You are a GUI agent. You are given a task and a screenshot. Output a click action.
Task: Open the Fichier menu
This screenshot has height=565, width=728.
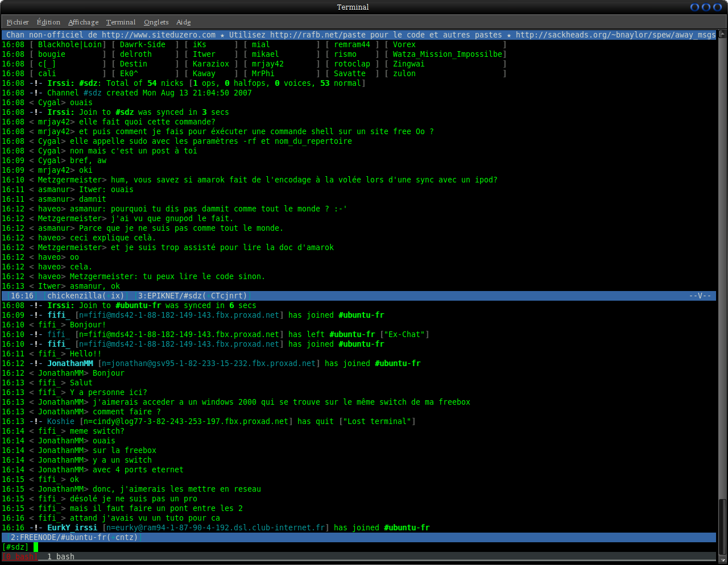pos(18,22)
